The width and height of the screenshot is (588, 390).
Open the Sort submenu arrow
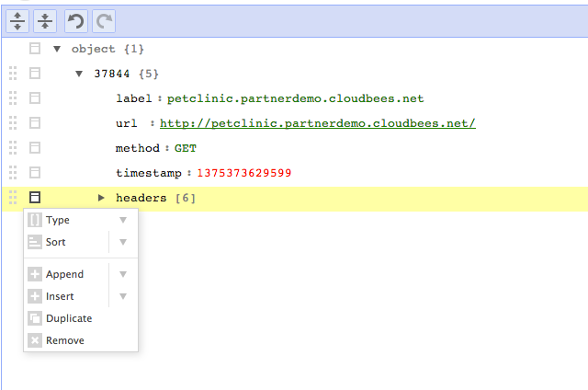(x=123, y=242)
